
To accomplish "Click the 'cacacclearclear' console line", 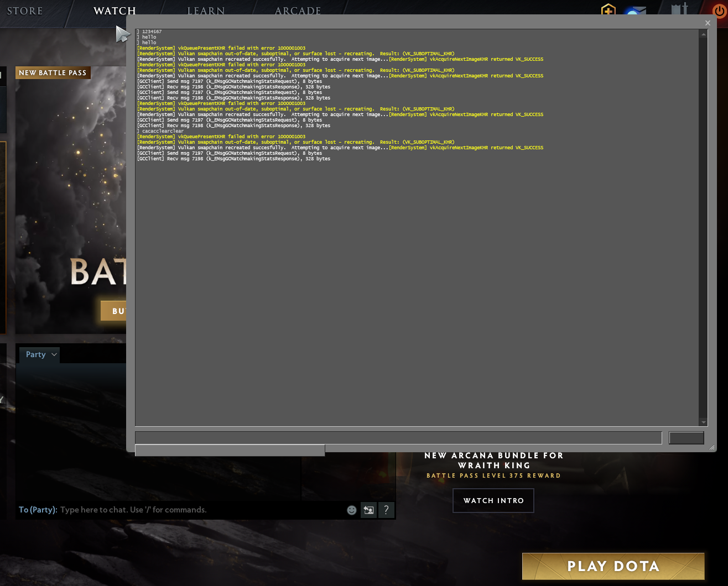I will pyautogui.click(x=160, y=131).
